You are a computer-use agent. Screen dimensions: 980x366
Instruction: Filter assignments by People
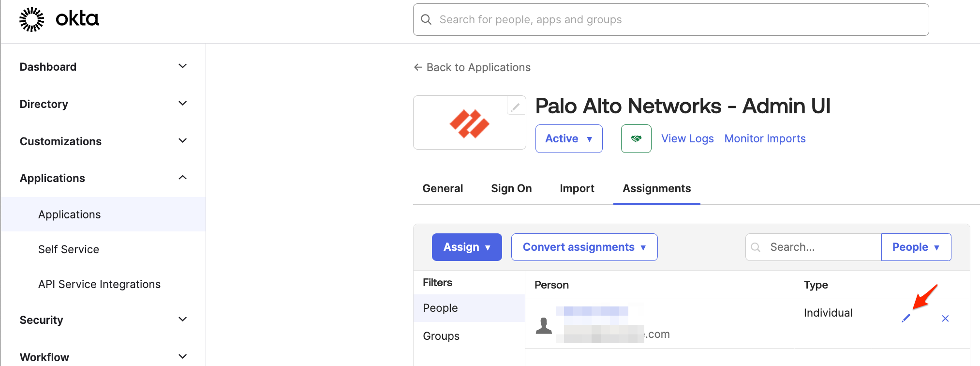[469, 308]
